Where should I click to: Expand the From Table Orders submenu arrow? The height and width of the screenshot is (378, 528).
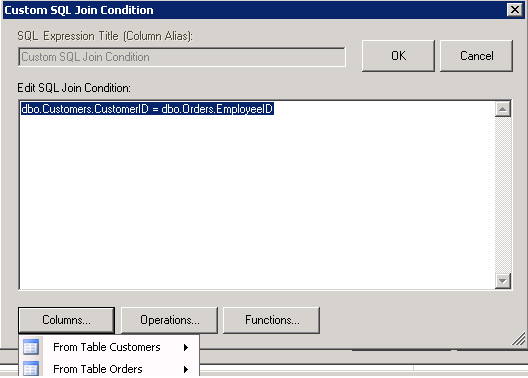coord(186,369)
